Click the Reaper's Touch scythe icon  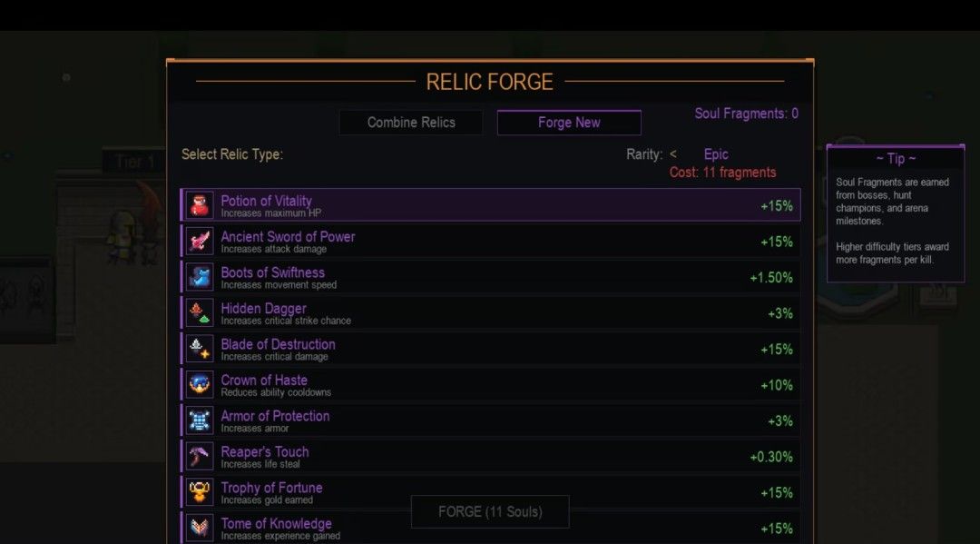[200, 456]
